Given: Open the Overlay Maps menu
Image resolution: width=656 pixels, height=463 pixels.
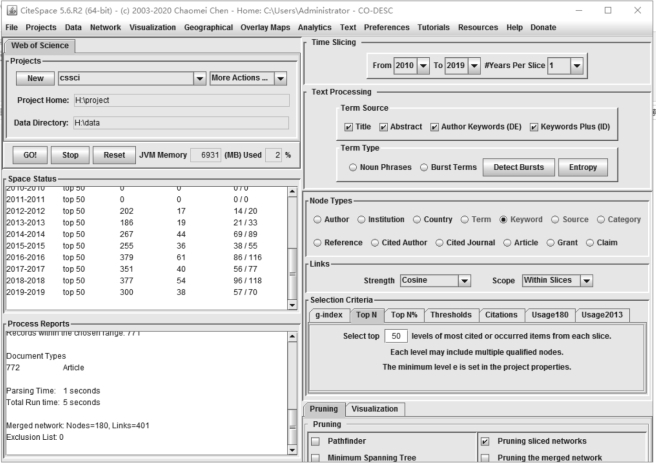Looking at the screenshot, I should tap(264, 26).
